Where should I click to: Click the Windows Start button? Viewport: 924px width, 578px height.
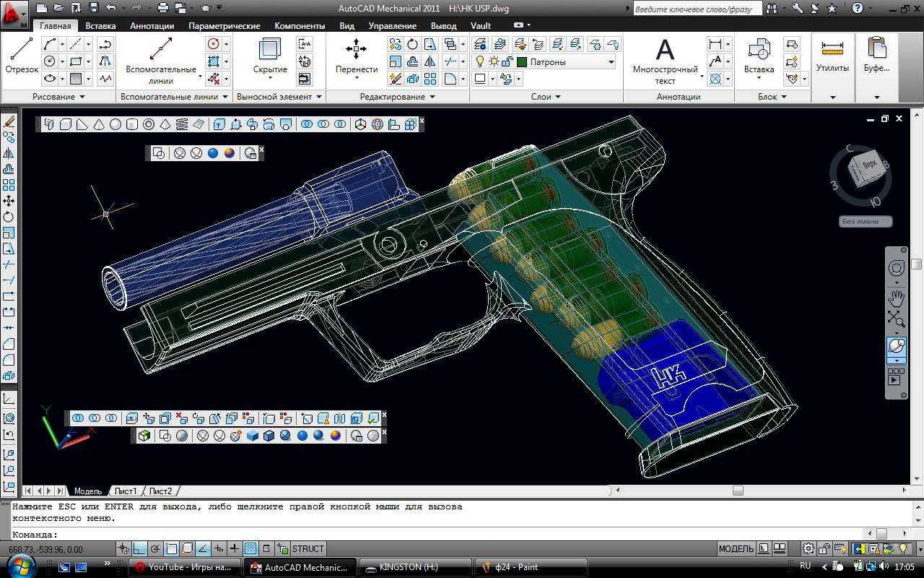click(x=22, y=566)
